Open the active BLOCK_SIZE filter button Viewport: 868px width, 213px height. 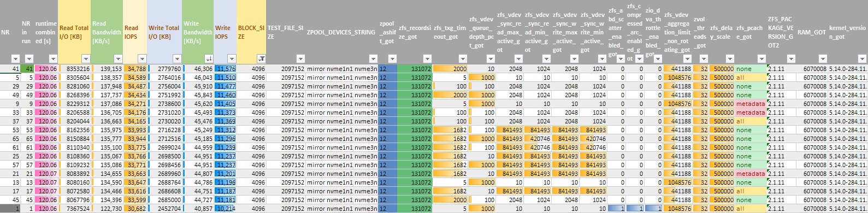click(261, 58)
